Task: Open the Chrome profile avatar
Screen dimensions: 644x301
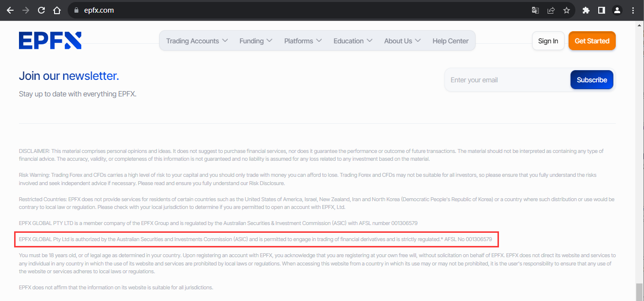Action: [617, 10]
